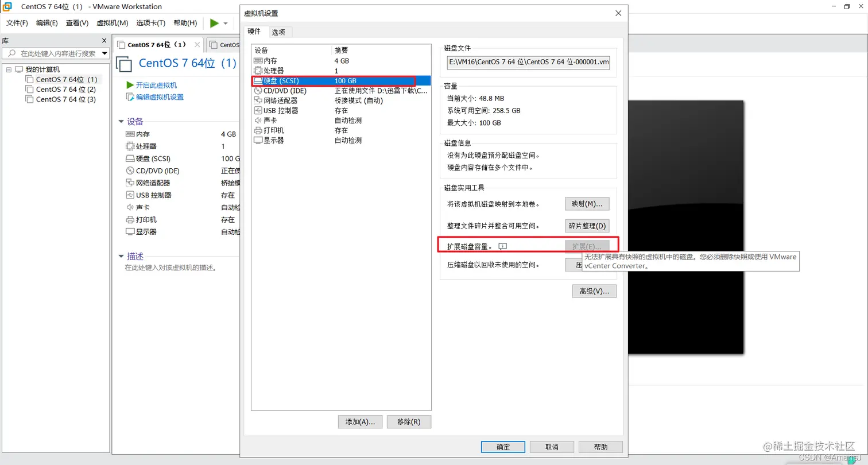Switch to the 选项 tab in settings dialog
868x465 pixels.
coord(280,32)
